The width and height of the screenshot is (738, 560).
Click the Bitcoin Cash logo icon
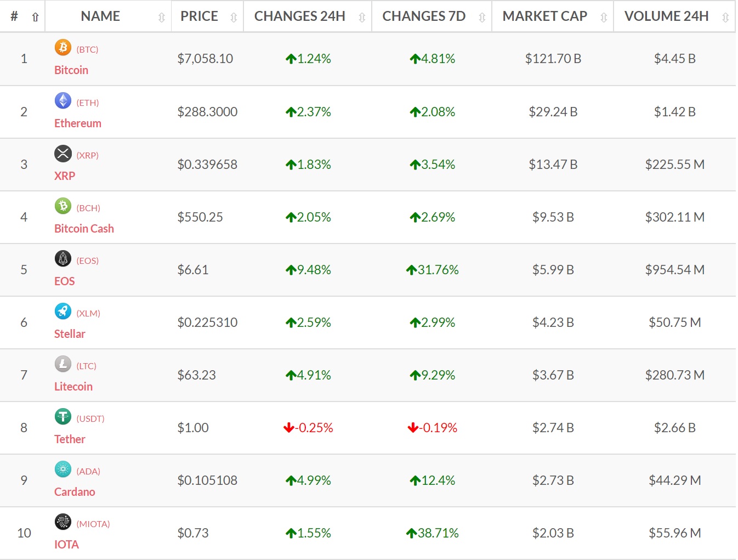63,206
